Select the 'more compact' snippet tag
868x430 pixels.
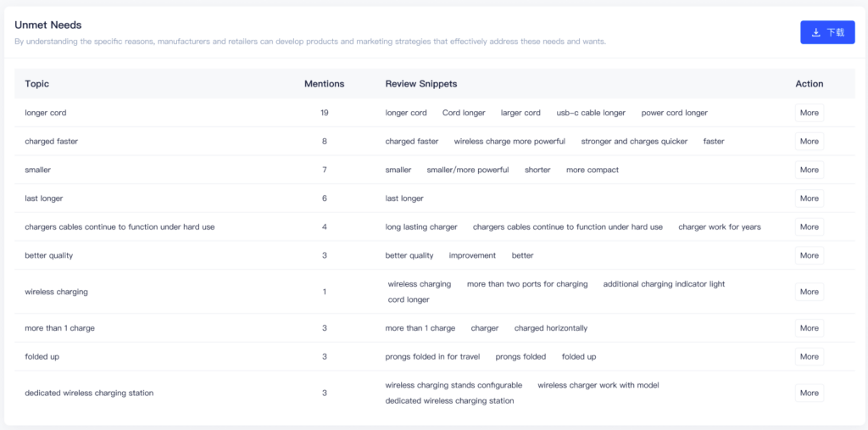click(x=593, y=170)
